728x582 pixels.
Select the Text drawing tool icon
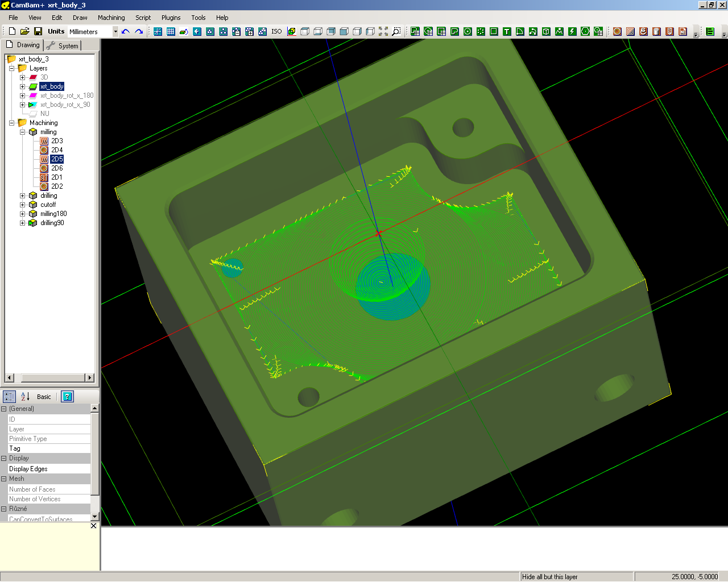[x=507, y=31]
